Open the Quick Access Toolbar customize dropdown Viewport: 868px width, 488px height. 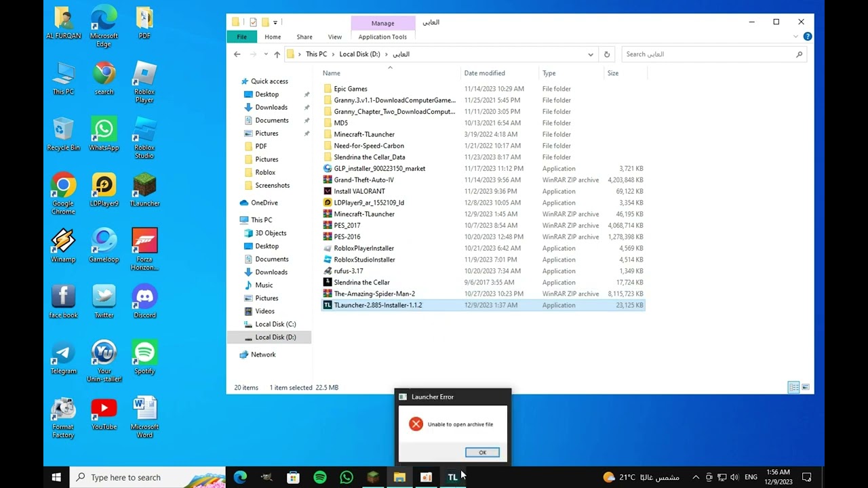tap(275, 22)
